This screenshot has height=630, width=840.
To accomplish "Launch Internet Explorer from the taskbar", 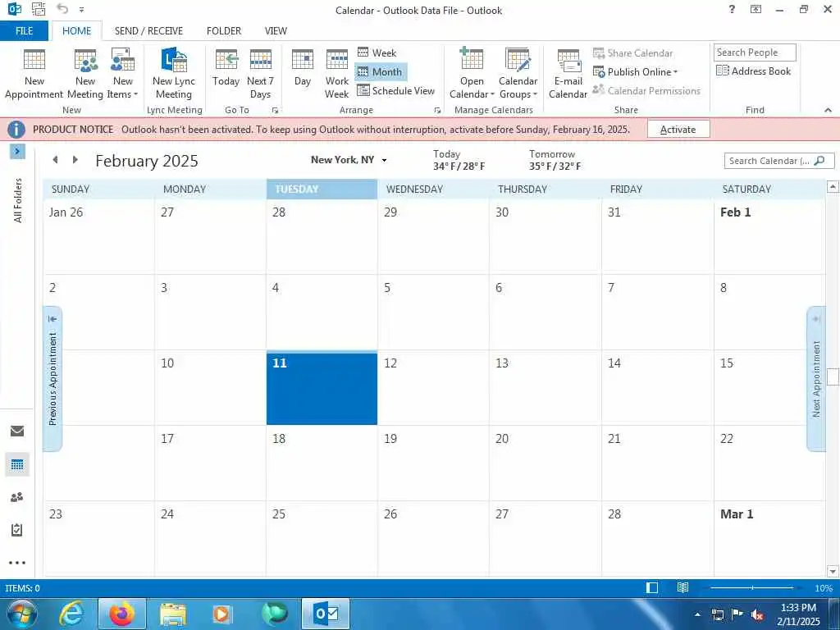I will (72, 614).
